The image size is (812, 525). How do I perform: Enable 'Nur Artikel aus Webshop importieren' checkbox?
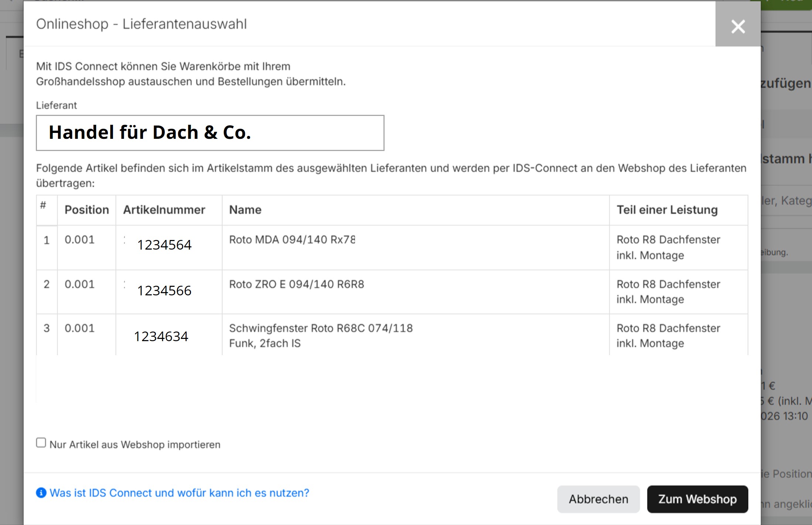click(41, 443)
